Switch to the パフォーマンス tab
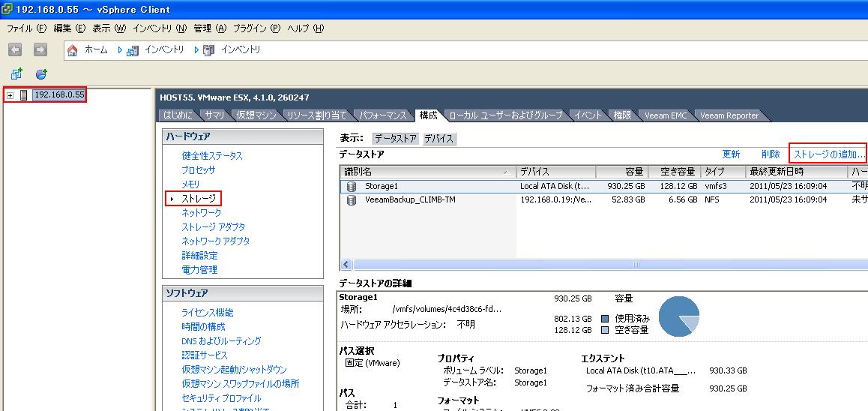This screenshot has height=411, width=868. click(x=383, y=115)
